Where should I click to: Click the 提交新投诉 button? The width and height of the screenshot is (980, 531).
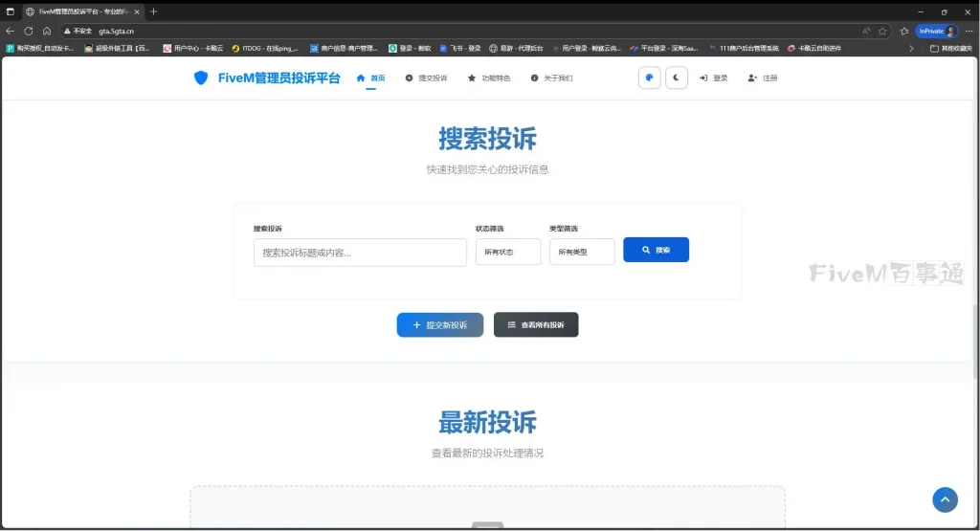(440, 325)
